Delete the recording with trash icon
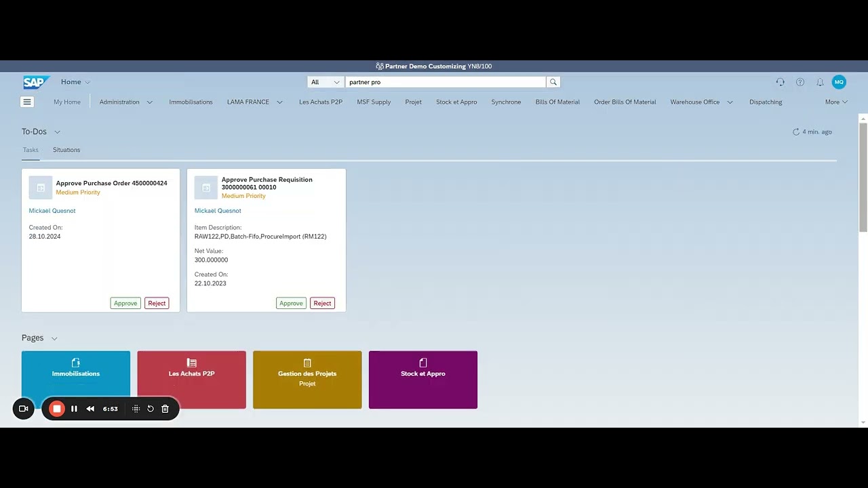868x488 pixels. tap(165, 409)
